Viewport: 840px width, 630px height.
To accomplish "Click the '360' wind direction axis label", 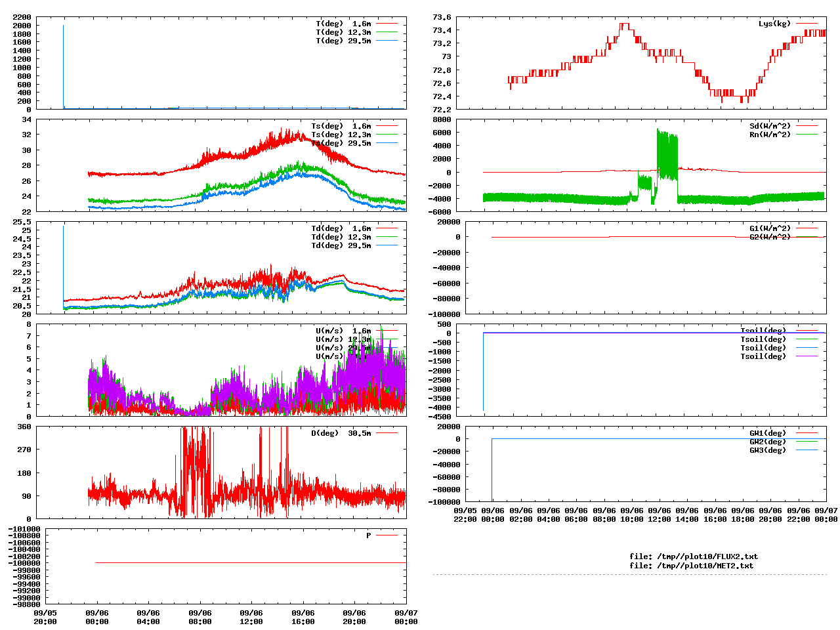I will pyautogui.click(x=24, y=427).
